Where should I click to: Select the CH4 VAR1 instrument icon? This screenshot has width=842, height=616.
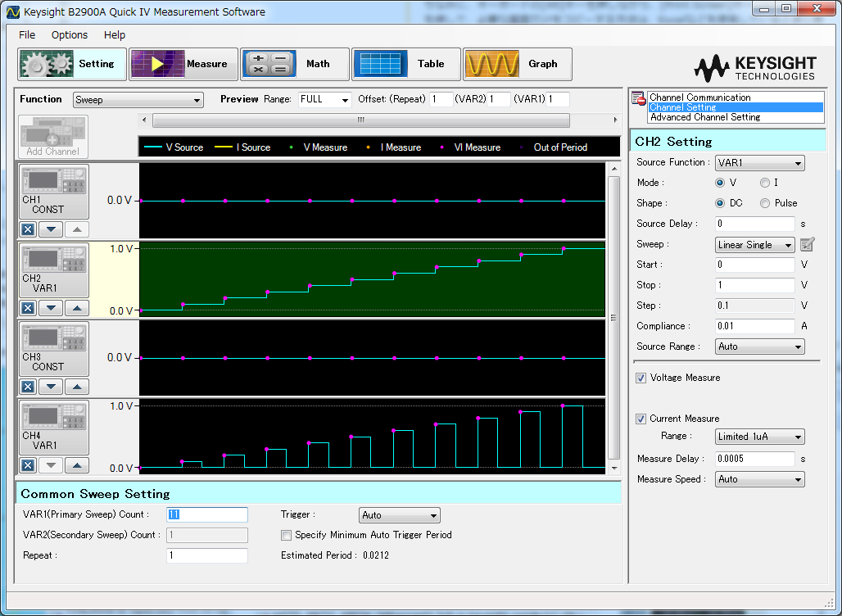point(54,428)
